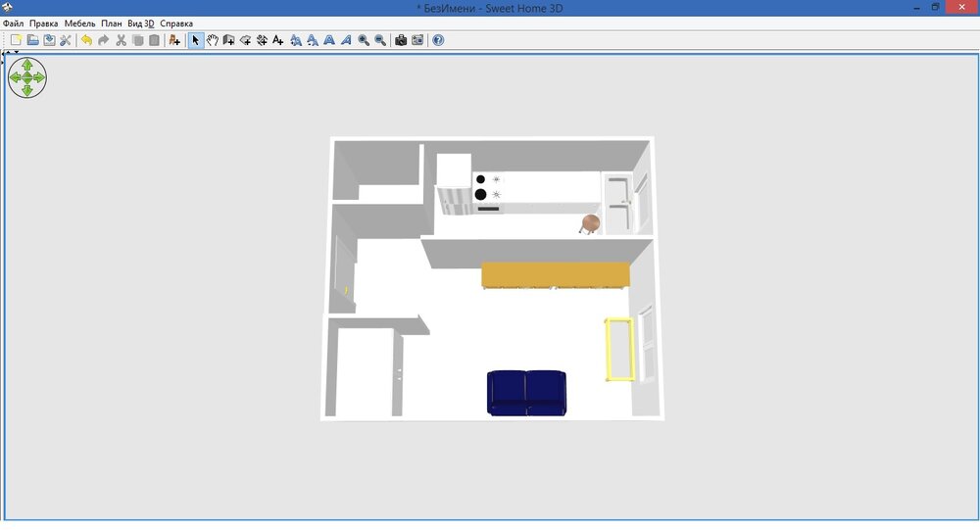This screenshot has height=530, width=980.
Task: Expand the Справка menu
Action: [x=176, y=24]
